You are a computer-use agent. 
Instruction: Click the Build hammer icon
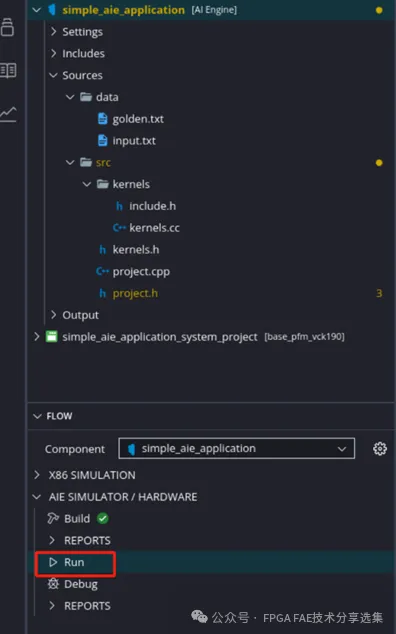53,518
